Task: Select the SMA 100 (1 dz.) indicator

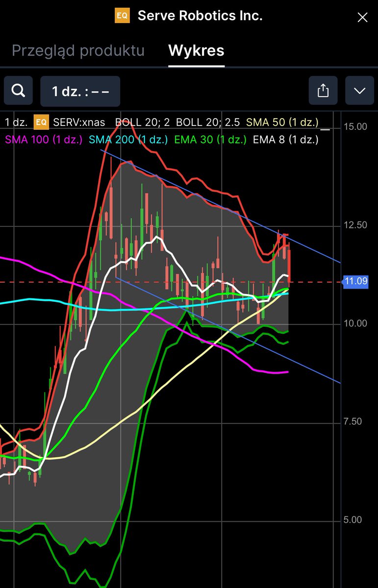Action: 43,140
